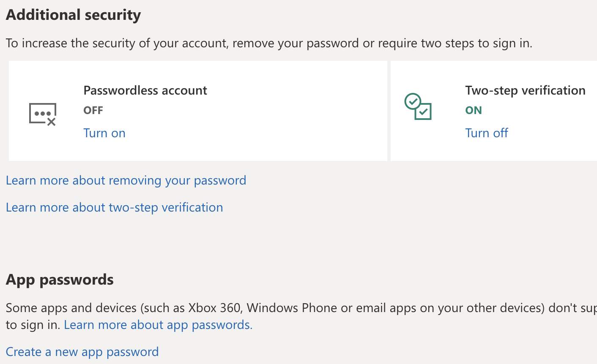
Task: Click the Passwordless account title
Action: tap(145, 90)
